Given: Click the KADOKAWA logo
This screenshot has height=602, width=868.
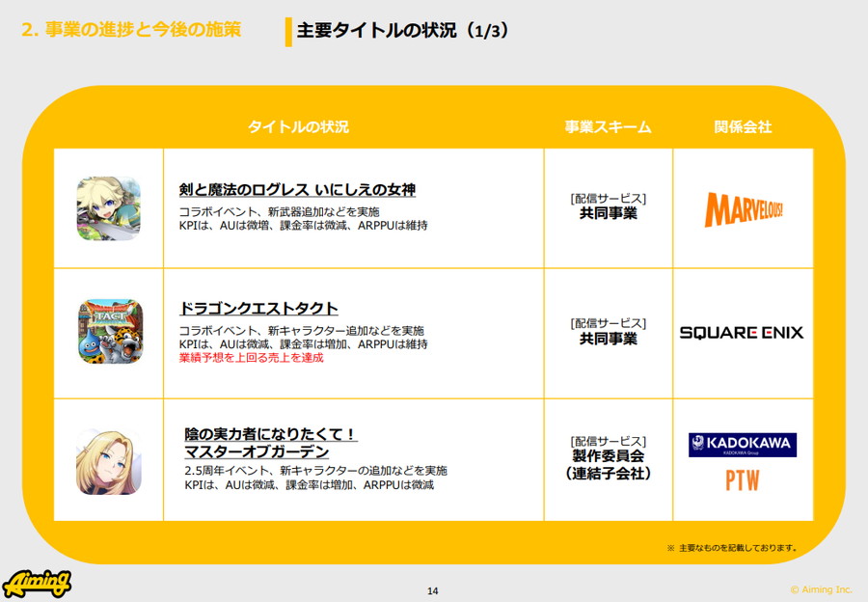Looking at the screenshot, I should 742,445.
